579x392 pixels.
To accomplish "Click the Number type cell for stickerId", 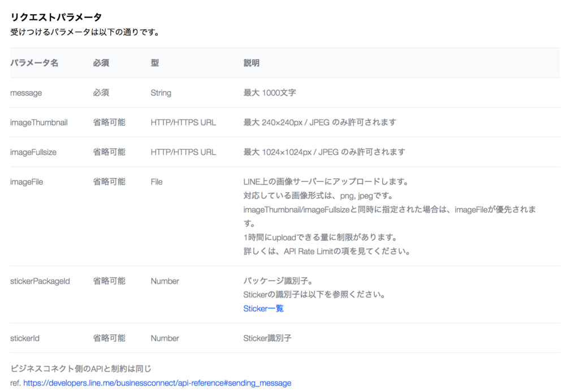I will click(x=165, y=338).
